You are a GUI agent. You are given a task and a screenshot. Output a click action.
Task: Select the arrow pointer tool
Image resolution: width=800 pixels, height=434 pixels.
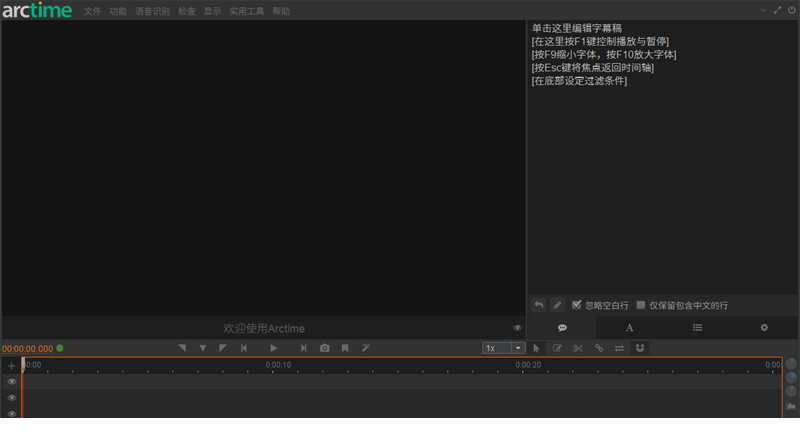(536, 348)
